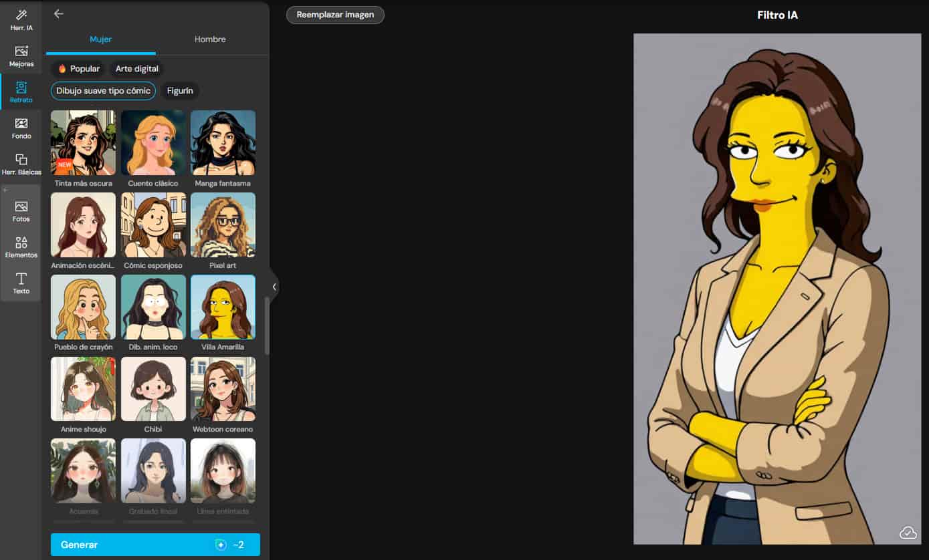This screenshot has height=560, width=929.
Task: Click the Filtro IA title text
Action: coord(777,15)
